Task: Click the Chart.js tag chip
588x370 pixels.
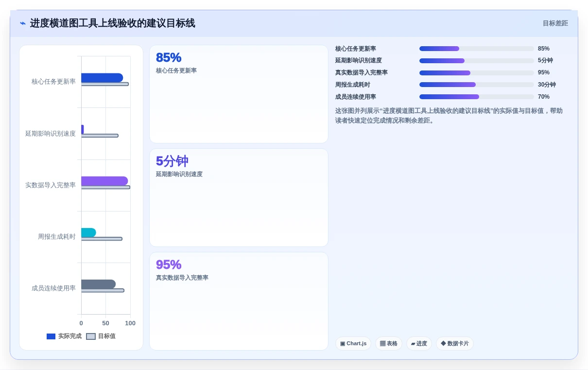Action: pos(353,344)
